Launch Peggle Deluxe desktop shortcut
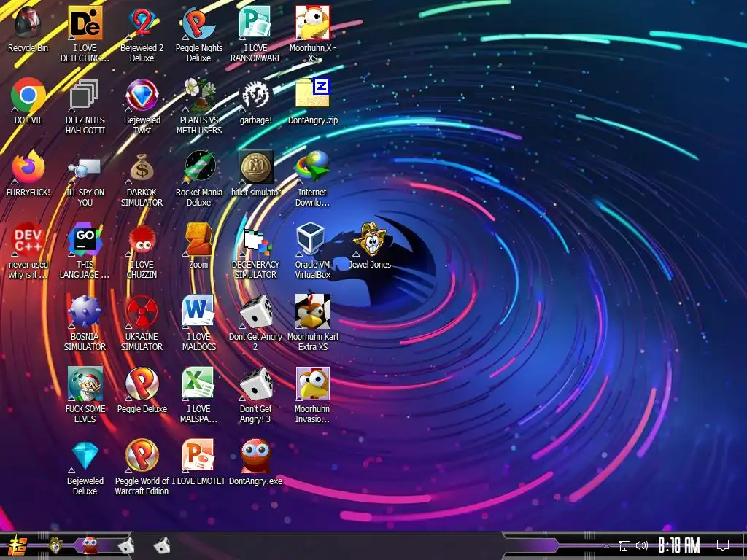 [142, 390]
